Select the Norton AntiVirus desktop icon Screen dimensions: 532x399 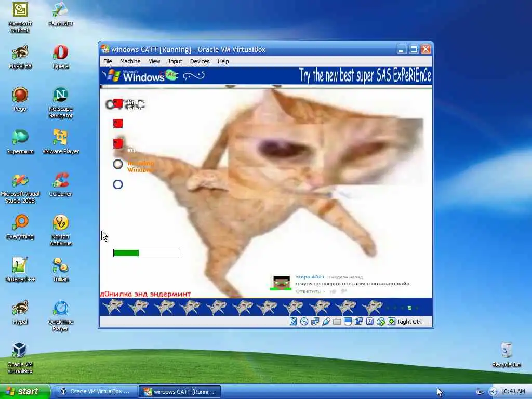(60, 230)
